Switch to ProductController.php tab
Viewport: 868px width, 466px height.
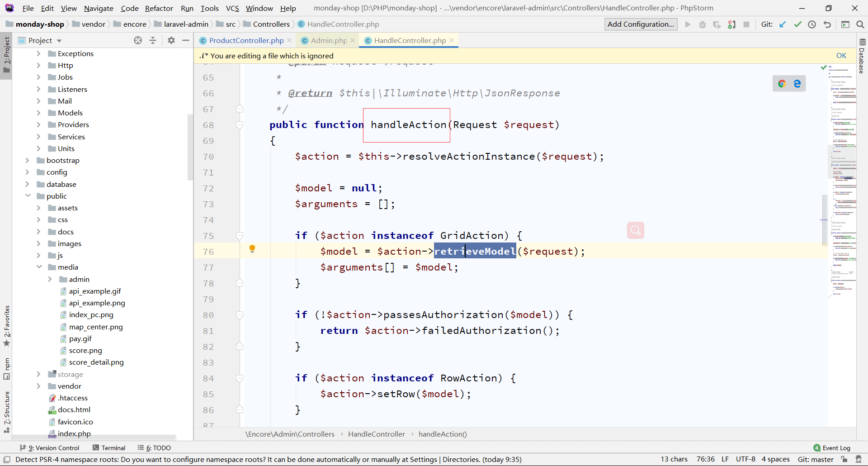[246, 40]
